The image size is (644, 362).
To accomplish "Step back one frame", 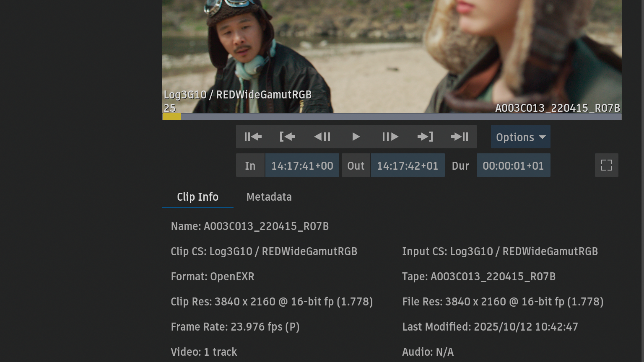I will point(322,137).
